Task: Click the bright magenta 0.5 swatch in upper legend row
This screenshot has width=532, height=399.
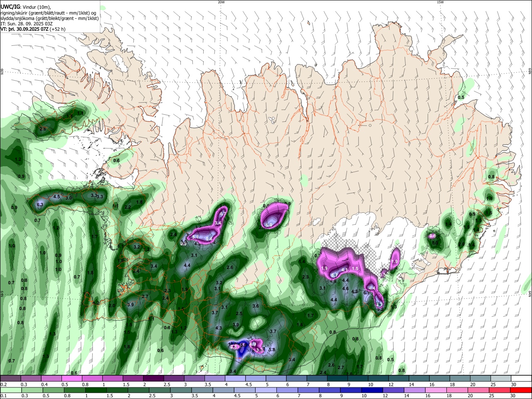Action: [71, 379]
